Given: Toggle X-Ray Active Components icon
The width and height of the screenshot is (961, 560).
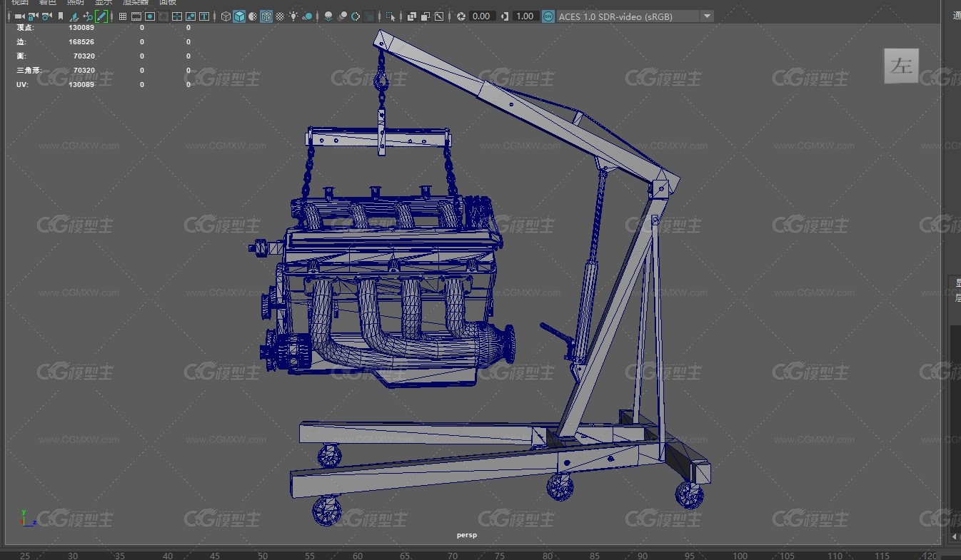Looking at the screenshot, I should (426, 16).
